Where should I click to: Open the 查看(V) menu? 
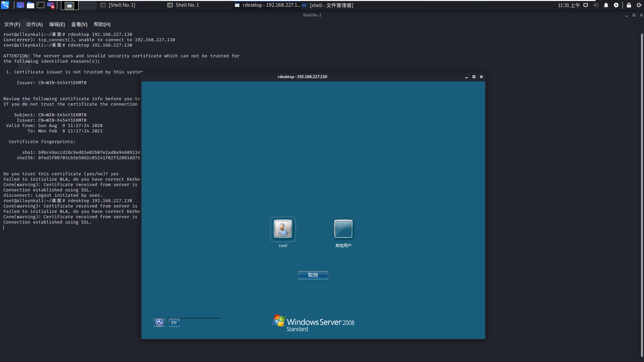(x=79, y=24)
